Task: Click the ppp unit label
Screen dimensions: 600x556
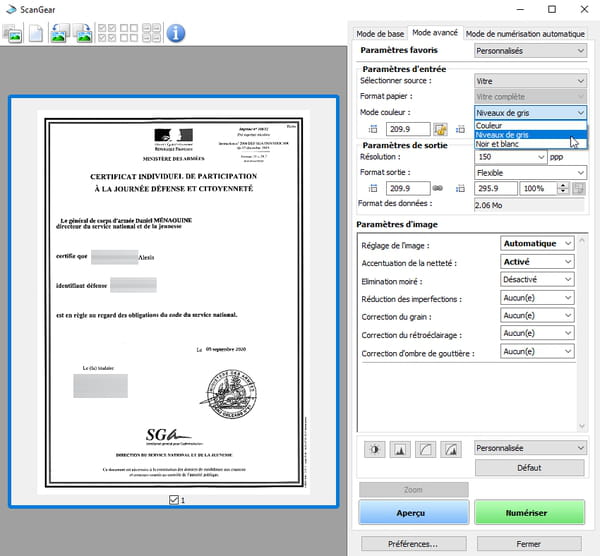Action: [x=556, y=157]
